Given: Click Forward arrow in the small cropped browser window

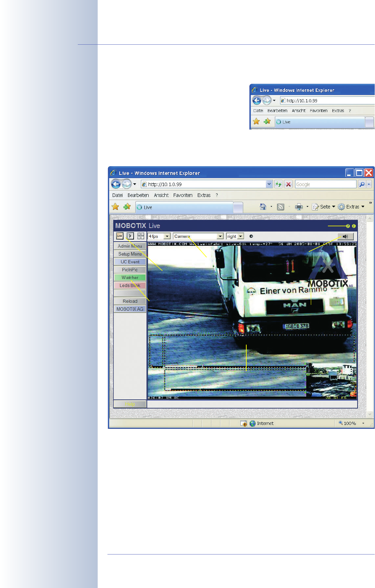Looking at the screenshot, I should click(x=267, y=101).
